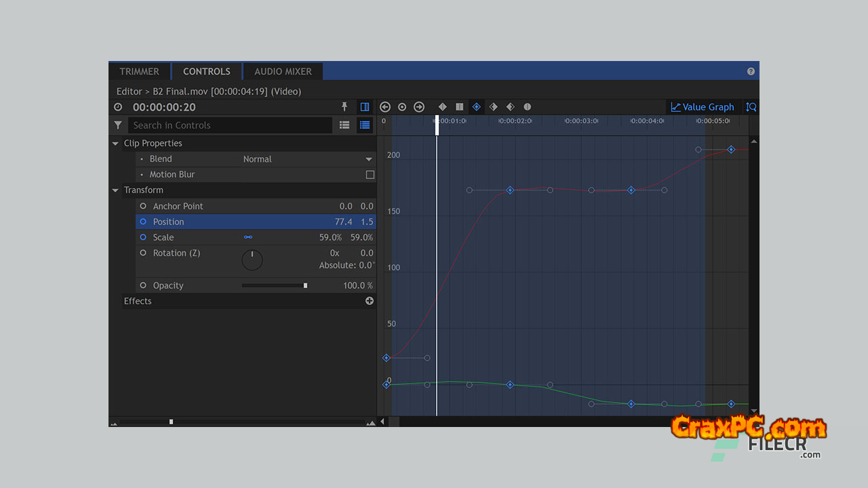Screen dimensions: 868x488
Task: Click the Value Graph button
Action: point(703,107)
